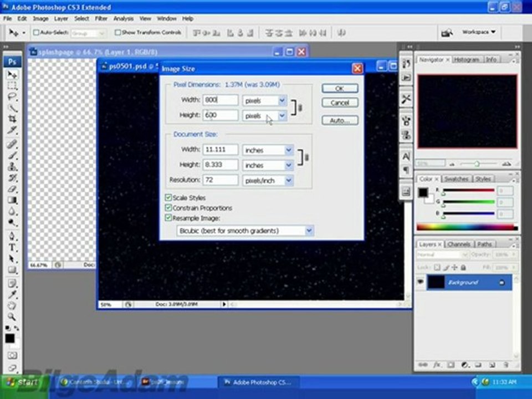Add layer style fx icon
Image resolution: width=532 pixels, height=399 pixels.
click(x=437, y=365)
